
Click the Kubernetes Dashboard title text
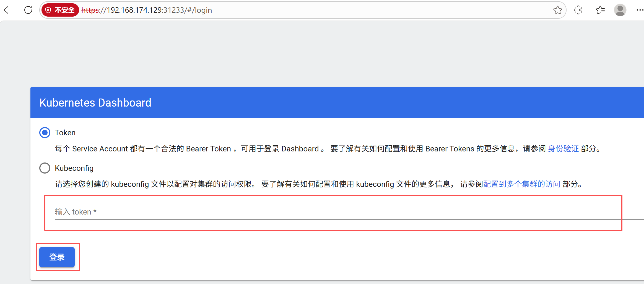(95, 103)
